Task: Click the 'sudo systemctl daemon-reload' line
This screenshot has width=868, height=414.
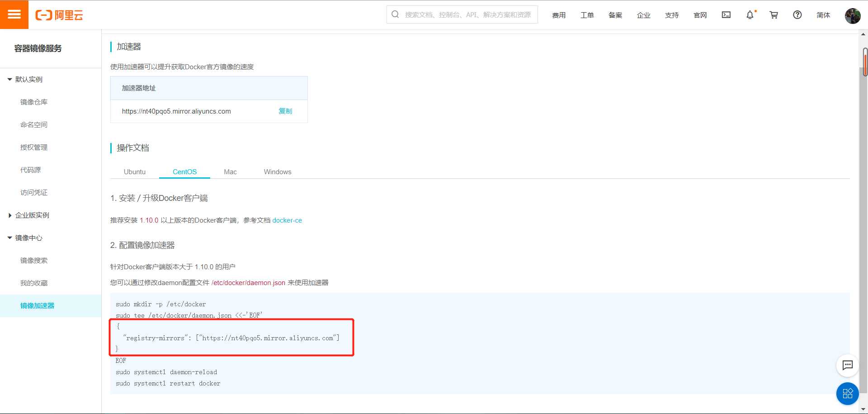Action: [166, 372]
